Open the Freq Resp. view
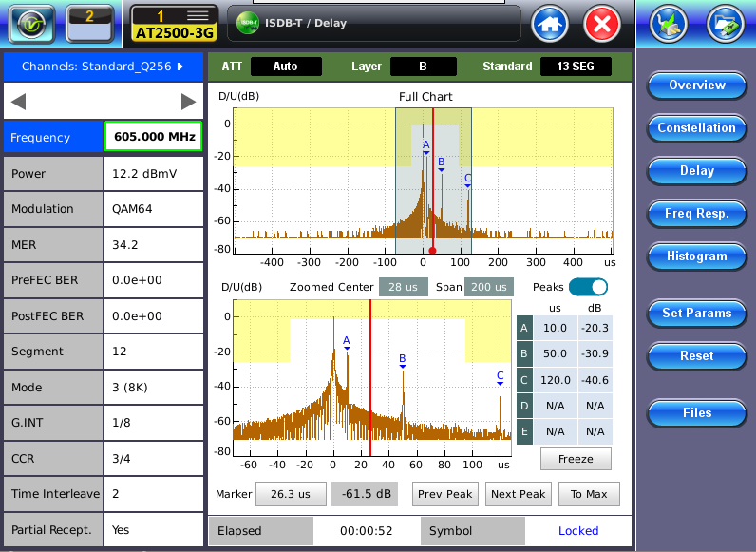This screenshot has height=552, width=756. [696, 214]
